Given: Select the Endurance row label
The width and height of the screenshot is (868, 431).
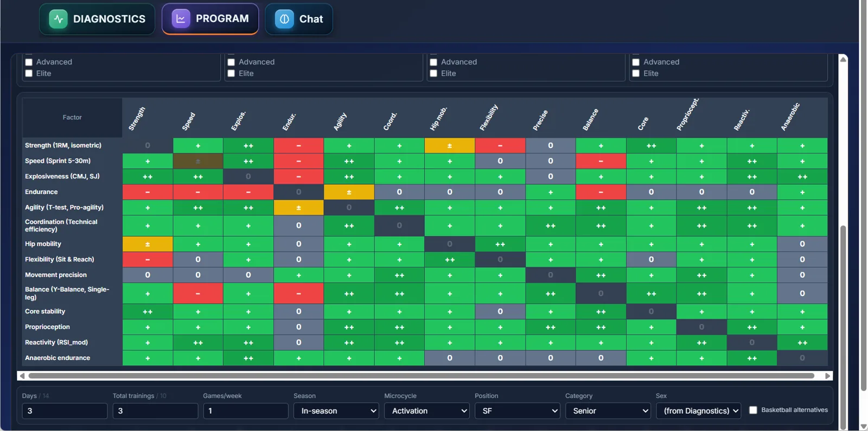Looking at the screenshot, I should 41,192.
